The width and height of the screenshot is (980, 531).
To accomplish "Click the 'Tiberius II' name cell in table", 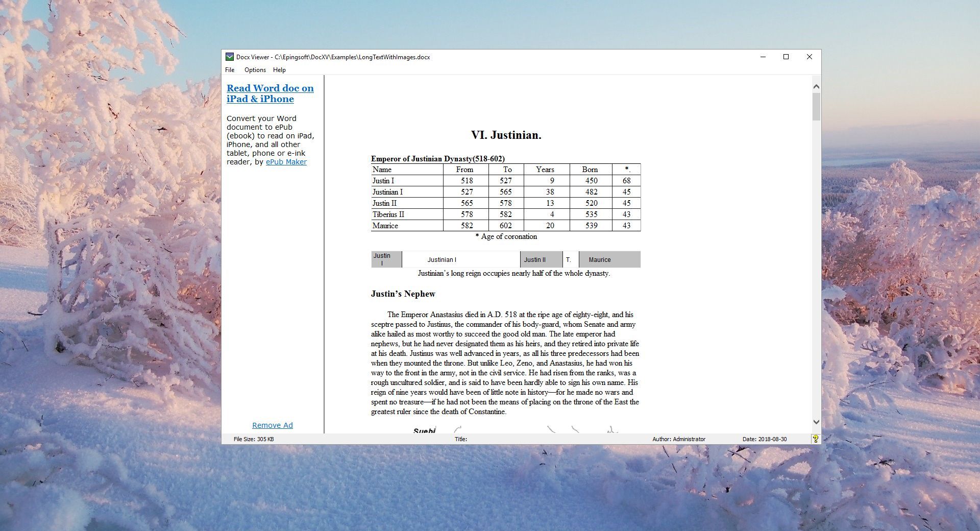I will pos(388,214).
